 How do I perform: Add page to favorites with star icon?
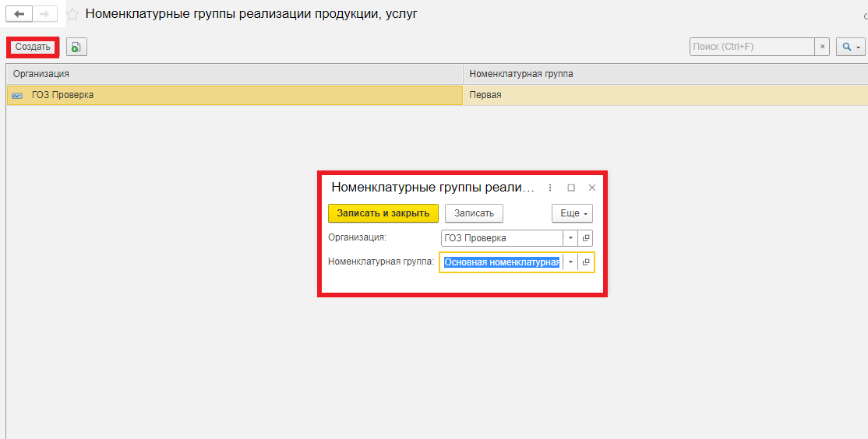[x=72, y=14]
